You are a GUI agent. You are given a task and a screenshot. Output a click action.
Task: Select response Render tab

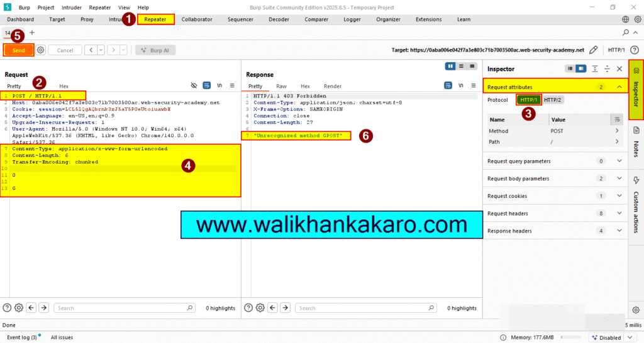click(x=332, y=86)
